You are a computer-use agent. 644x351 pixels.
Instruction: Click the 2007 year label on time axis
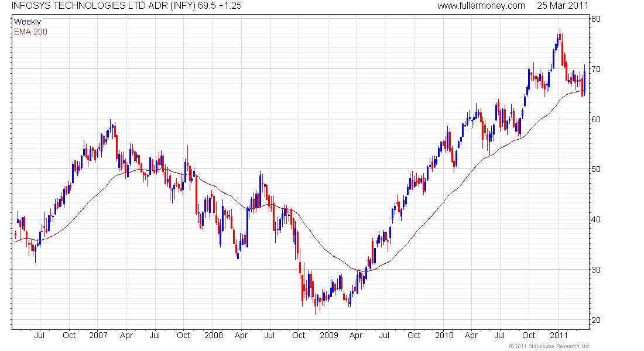98,335
